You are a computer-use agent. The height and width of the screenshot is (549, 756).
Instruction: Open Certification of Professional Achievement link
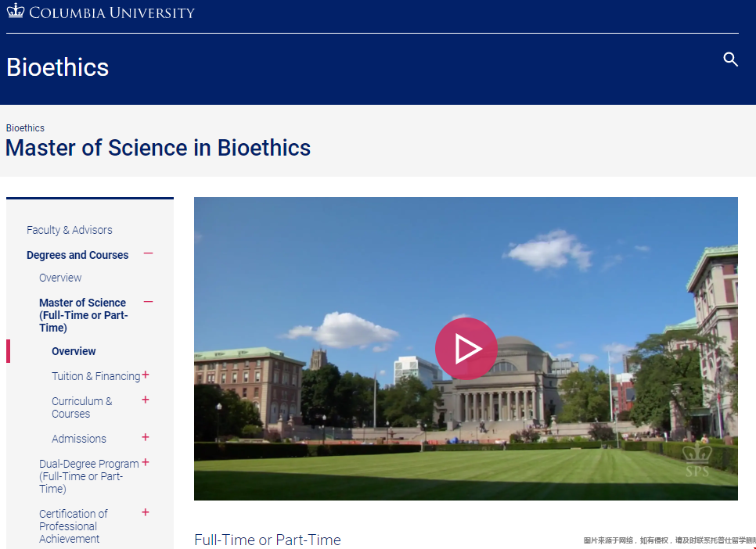pyautogui.click(x=74, y=526)
